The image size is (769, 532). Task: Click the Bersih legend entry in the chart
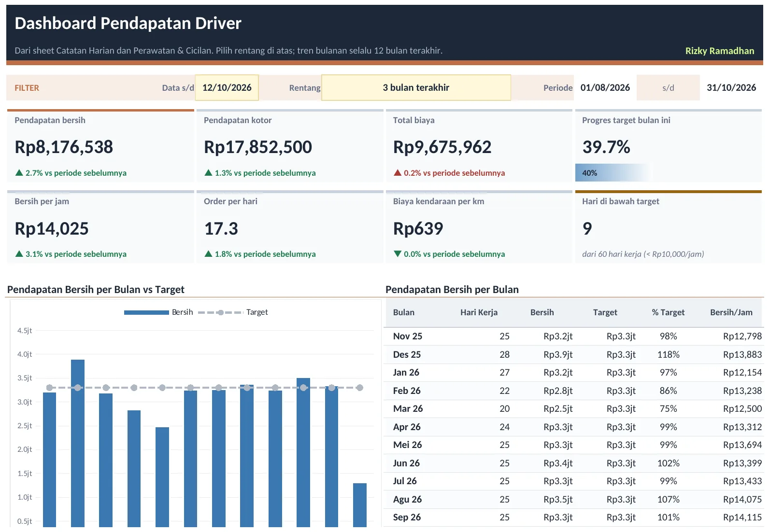pyautogui.click(x=158, y=312)
